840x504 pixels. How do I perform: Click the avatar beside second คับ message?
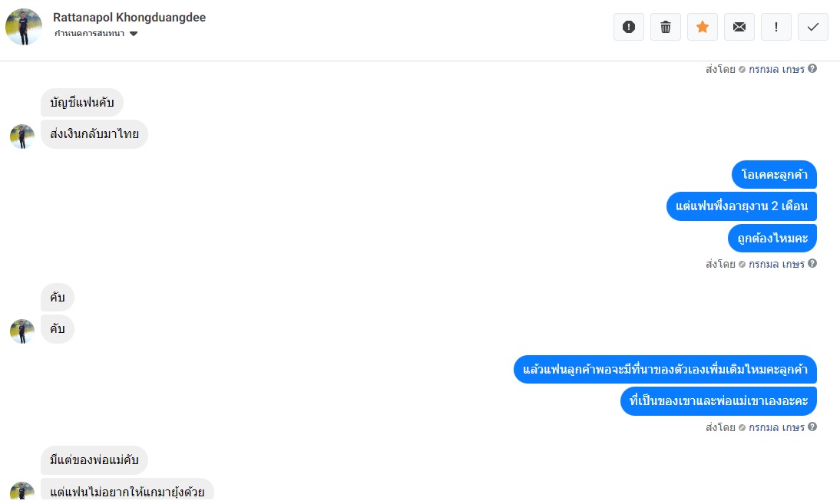pos(22,331)
